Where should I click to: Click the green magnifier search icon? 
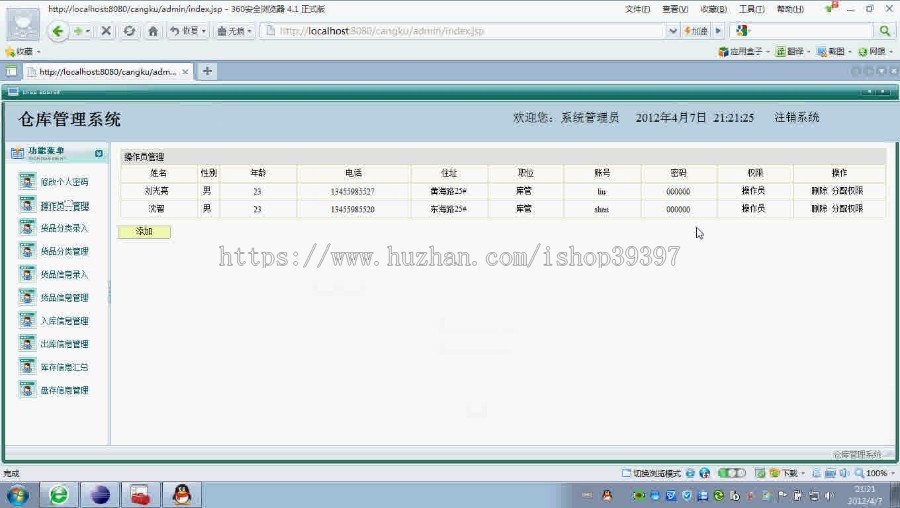tap(885, 30)
